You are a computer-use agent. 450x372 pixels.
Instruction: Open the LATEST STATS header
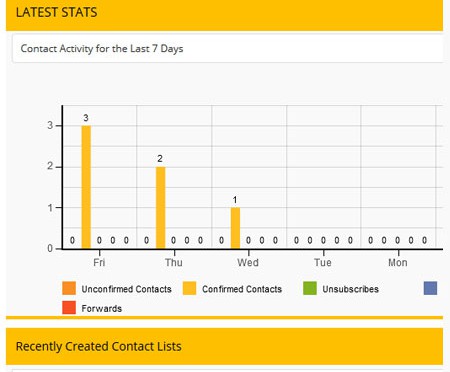224,15
